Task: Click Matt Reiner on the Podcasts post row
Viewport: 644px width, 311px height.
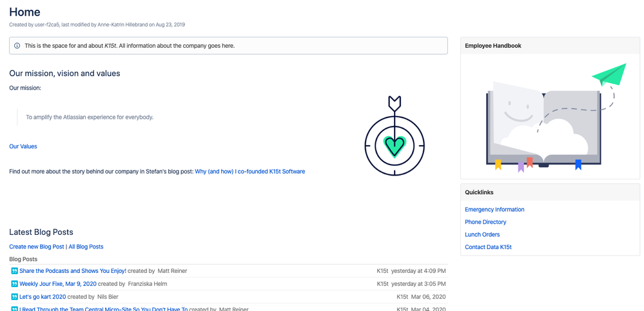Action: [x=173, y=271]
